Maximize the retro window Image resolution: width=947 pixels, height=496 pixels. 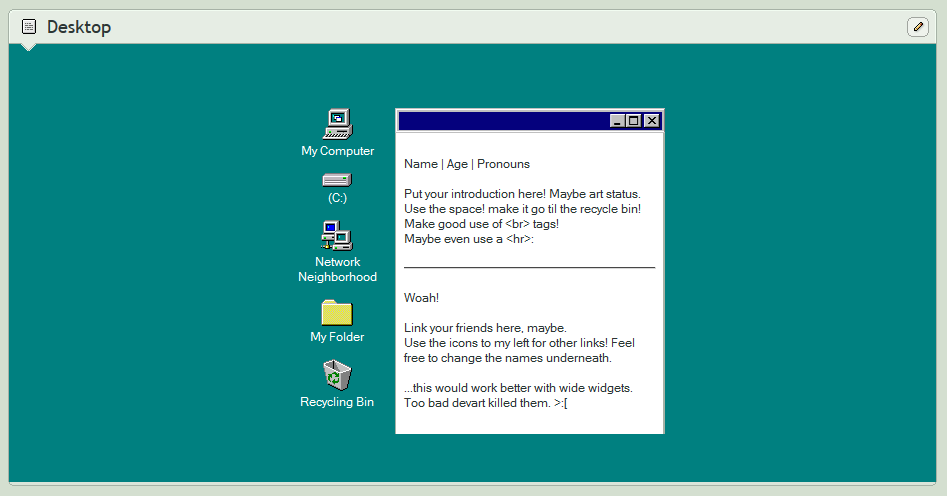633,121
